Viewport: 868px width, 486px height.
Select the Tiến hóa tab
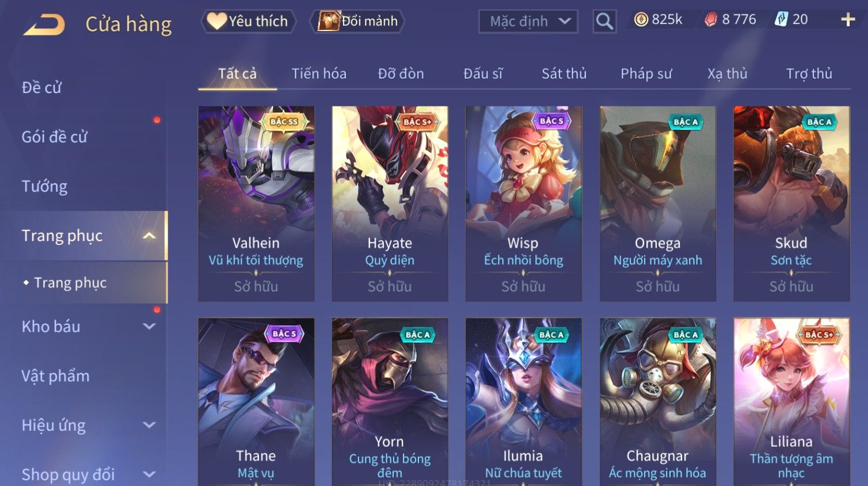tap(319, 74)
